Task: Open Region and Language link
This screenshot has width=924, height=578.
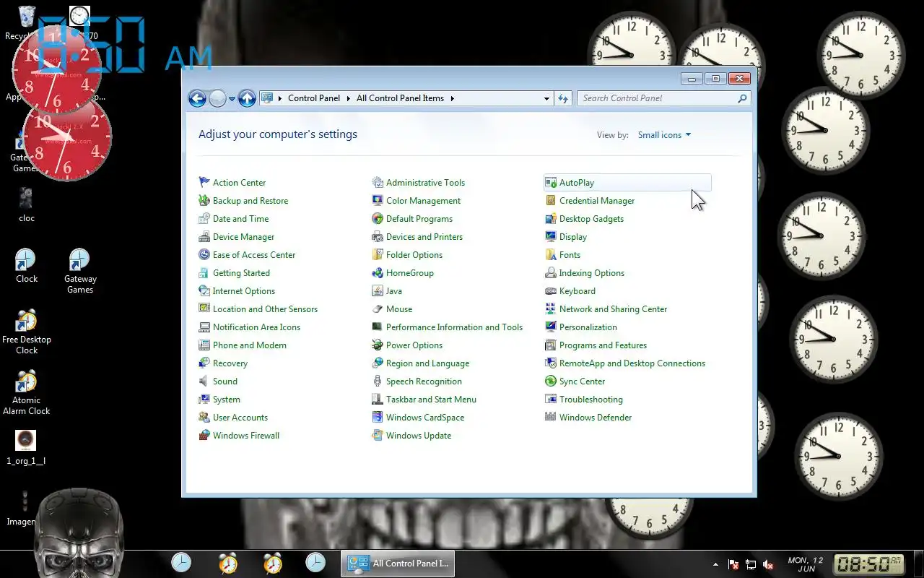Action: 427,363
